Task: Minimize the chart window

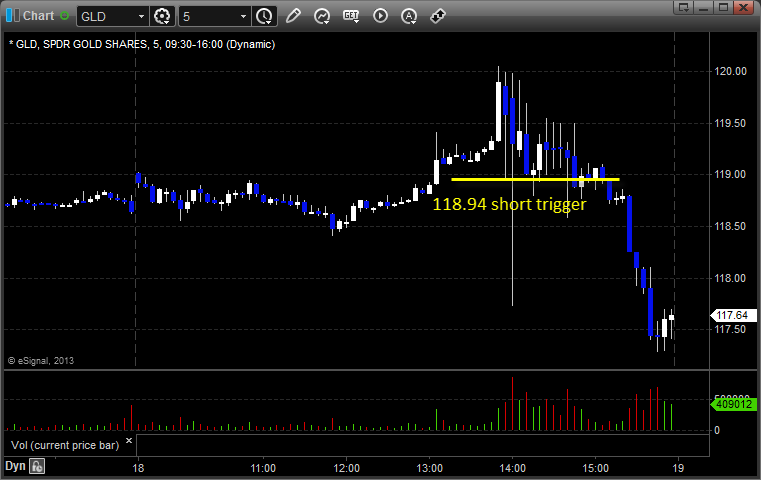Action: [x=703, y=7]
